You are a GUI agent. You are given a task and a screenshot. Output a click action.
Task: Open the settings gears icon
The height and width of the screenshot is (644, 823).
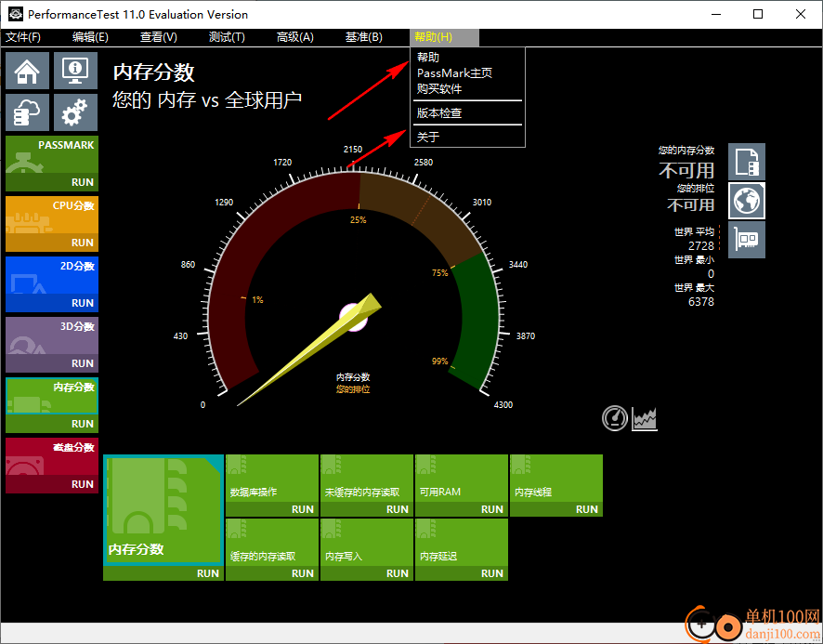[x=75, y=112]
